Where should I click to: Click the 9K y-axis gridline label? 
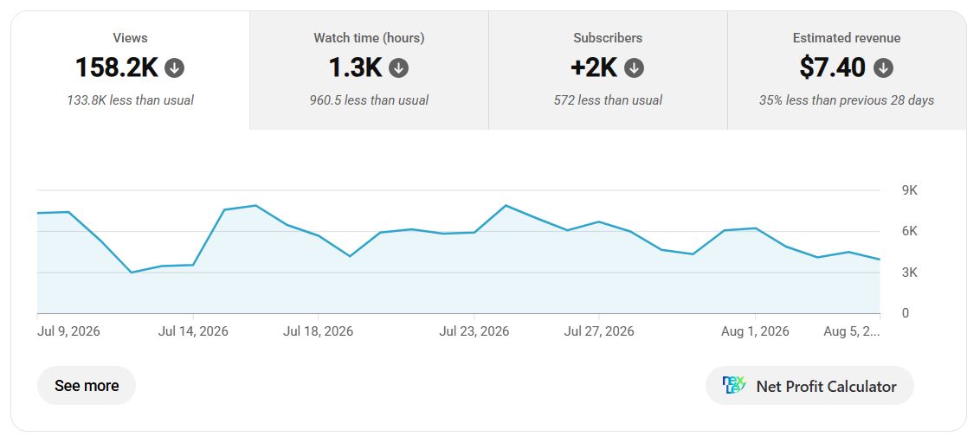[x=909, y=190]
